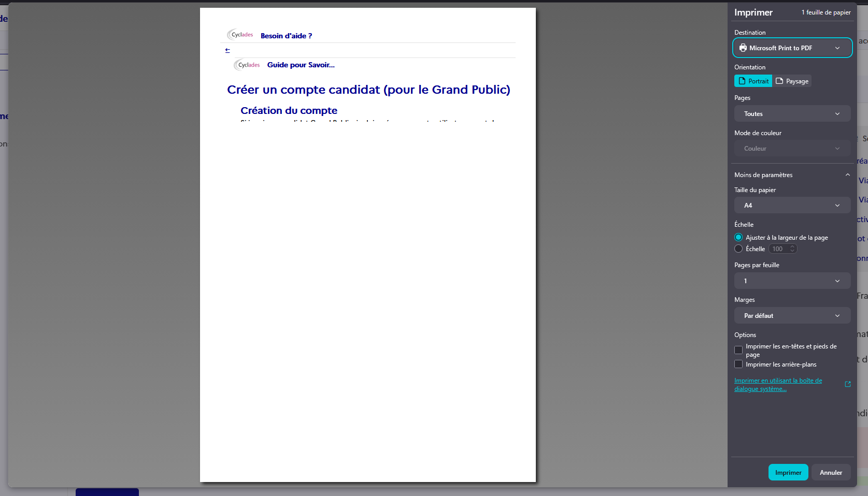Open the paper size A4 dropdown
The height and width of the screenshot is (496, 868).
[x=792, y=206]
